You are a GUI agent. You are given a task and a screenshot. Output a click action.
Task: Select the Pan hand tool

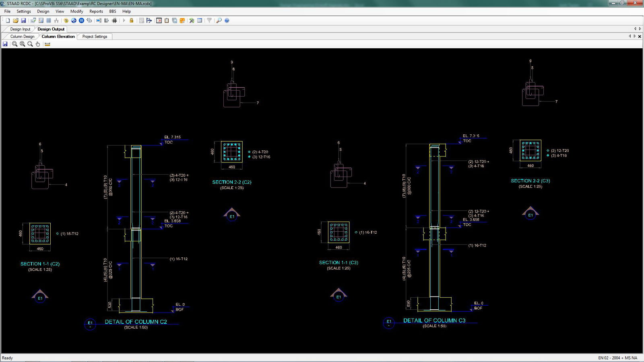[x=38, y=44]
